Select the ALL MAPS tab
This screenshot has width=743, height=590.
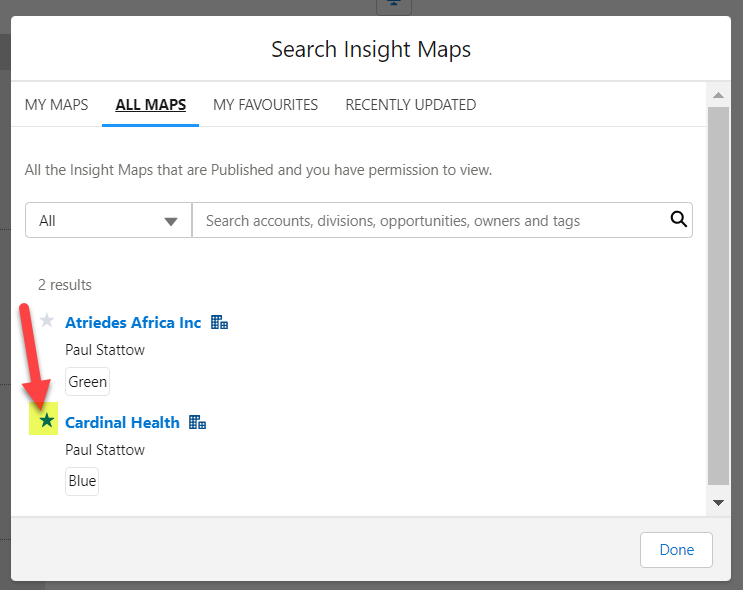(150, 105)
